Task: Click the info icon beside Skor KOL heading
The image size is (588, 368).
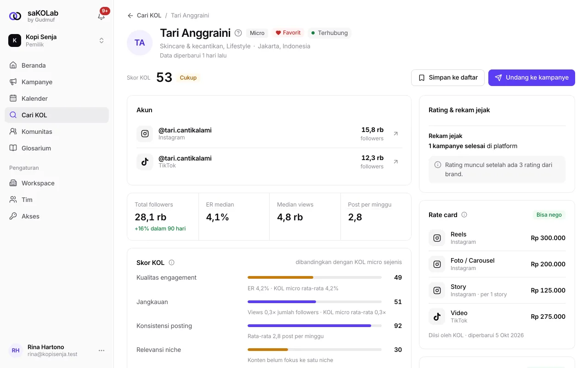Action: coord(172,263)
